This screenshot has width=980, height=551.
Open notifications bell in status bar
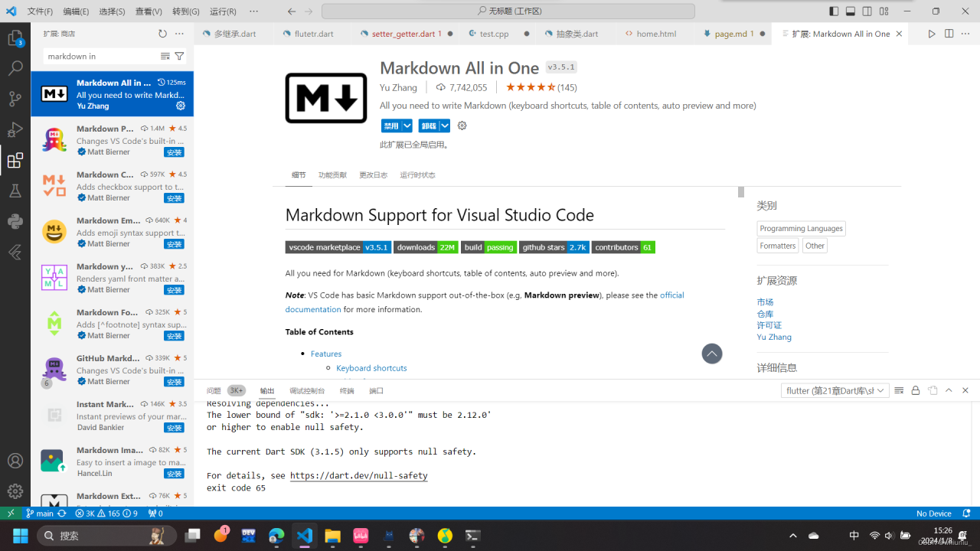[967, 514]
